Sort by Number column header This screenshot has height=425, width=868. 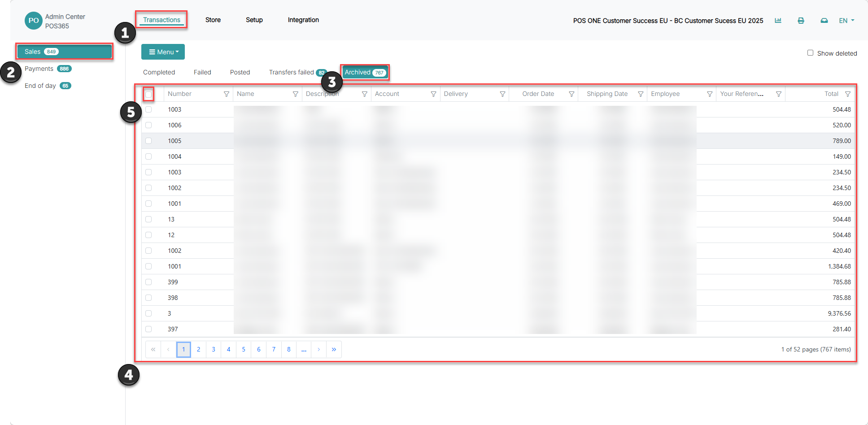(179, 94)
